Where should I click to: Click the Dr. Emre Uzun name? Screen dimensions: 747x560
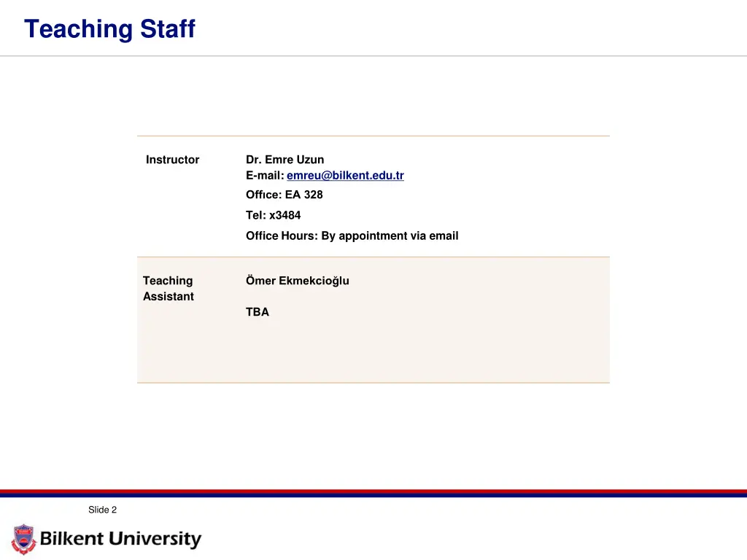point(285,160)
